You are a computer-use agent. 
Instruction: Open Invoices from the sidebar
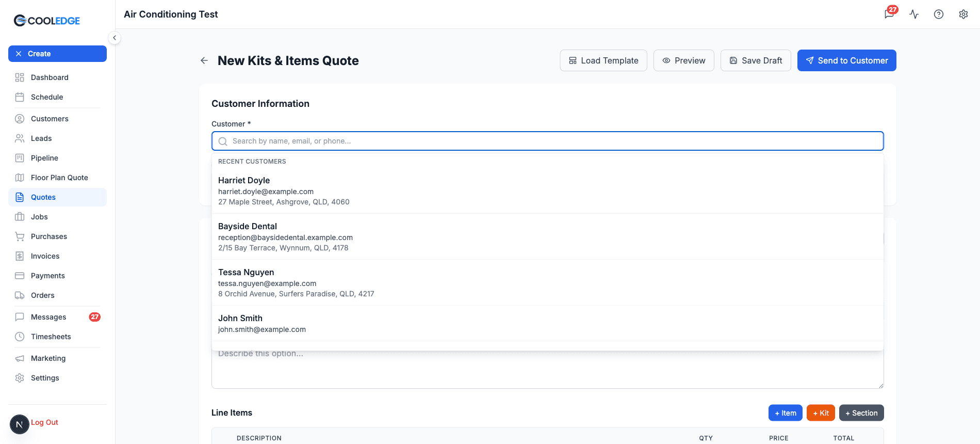(57, 256)
